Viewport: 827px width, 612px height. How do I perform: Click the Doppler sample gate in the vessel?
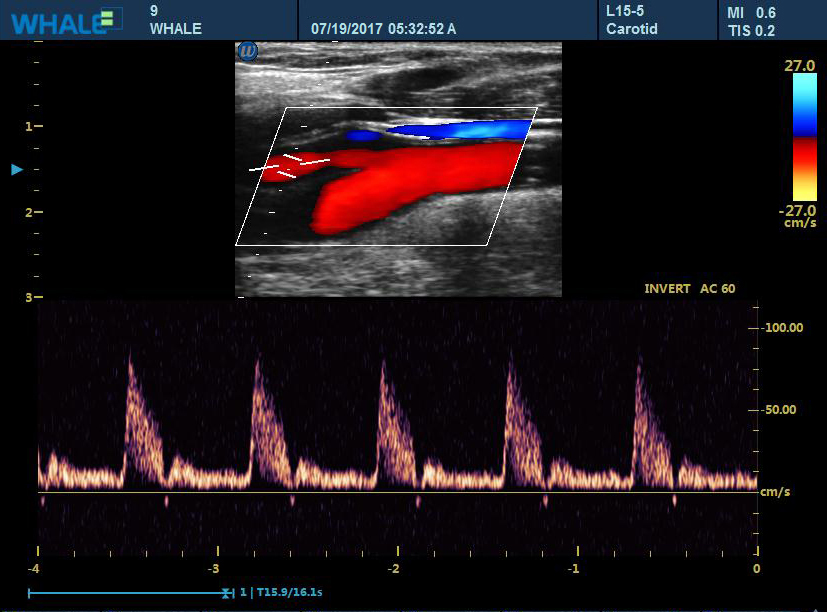pos(291,163)
